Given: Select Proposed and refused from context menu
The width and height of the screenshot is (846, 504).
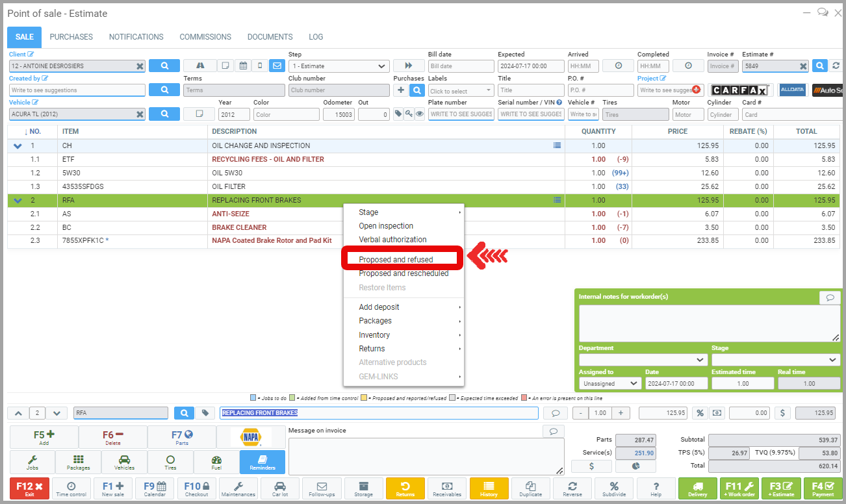Looking at the screenshot, I should pyautogui.click(x=396, y=260).
